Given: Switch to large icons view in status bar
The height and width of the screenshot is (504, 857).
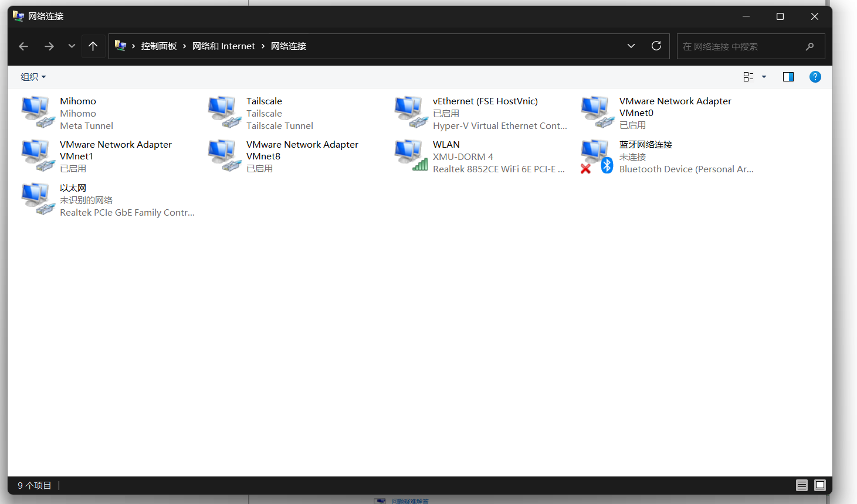Looking at the screenshot, I should [x=820, y=485].
